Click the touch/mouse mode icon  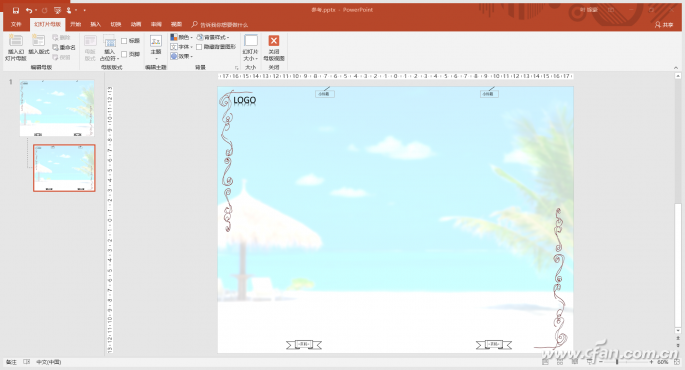[69, 10]
